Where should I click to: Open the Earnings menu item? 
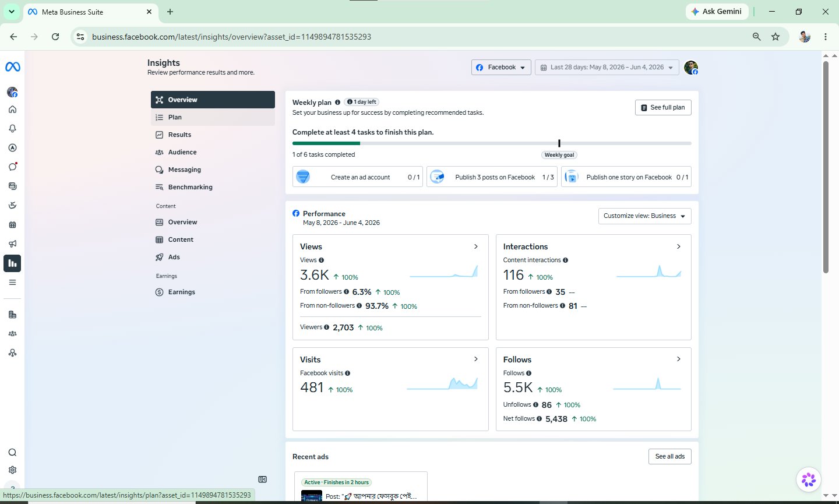[x=213, y=292]
